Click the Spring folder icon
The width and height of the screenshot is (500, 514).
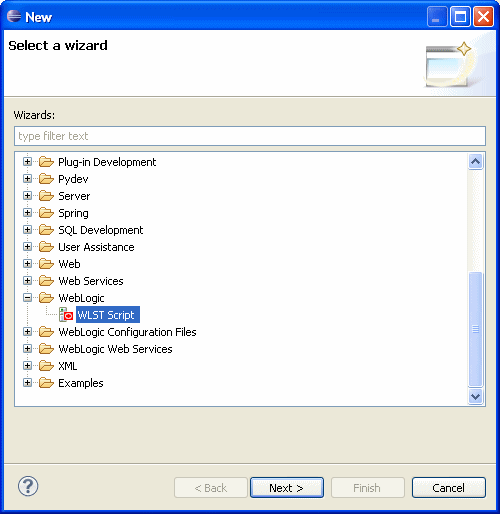coord(46,213)
